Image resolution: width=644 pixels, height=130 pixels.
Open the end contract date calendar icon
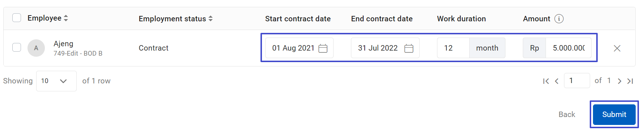coord(409,48)
